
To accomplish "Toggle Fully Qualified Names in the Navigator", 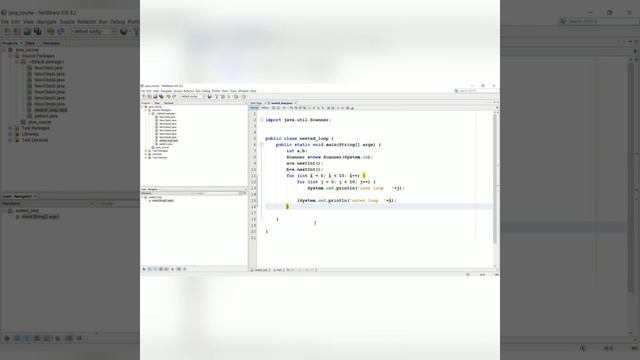I will pyautogui.click(x=173, y=269).
